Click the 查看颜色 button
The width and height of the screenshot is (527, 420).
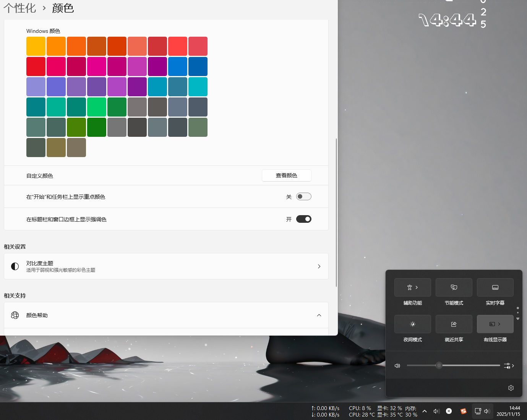pyautogui.click(x=287, y=175)
